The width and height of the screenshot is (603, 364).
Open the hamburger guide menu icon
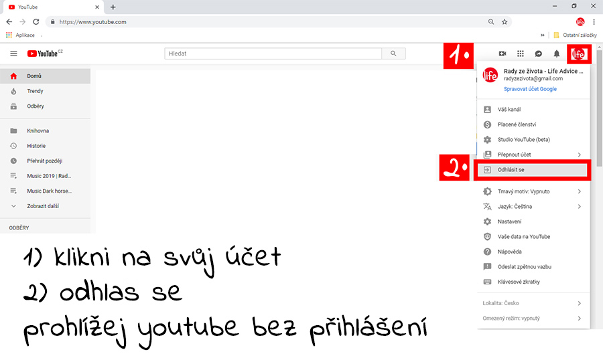13,54
